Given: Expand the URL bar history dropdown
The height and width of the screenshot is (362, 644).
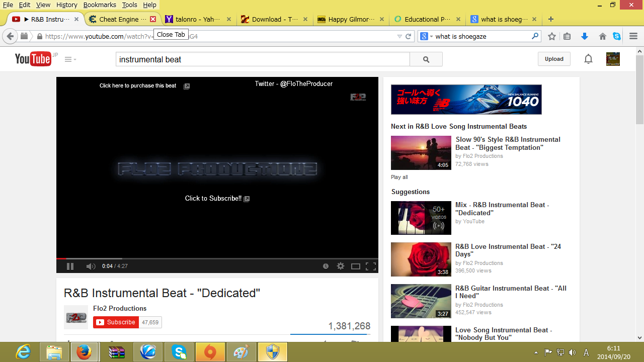Looking at the screenshot, I should pyautogui.click(x=399, y=36).
